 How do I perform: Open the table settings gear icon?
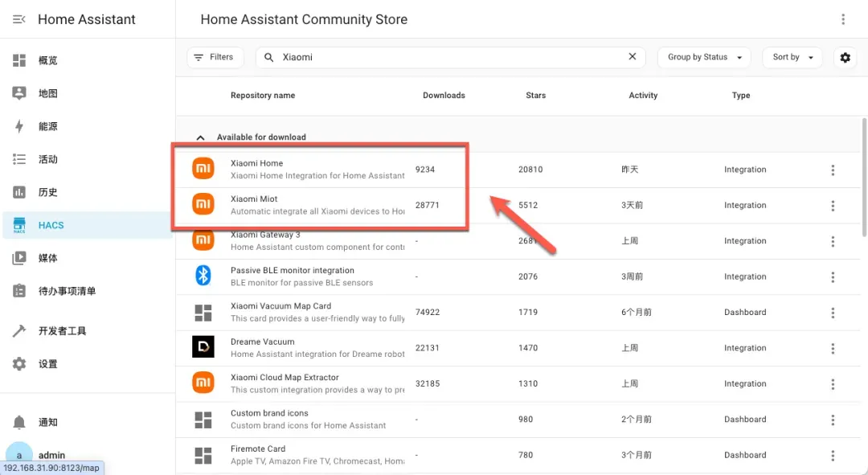pos(845,58)
